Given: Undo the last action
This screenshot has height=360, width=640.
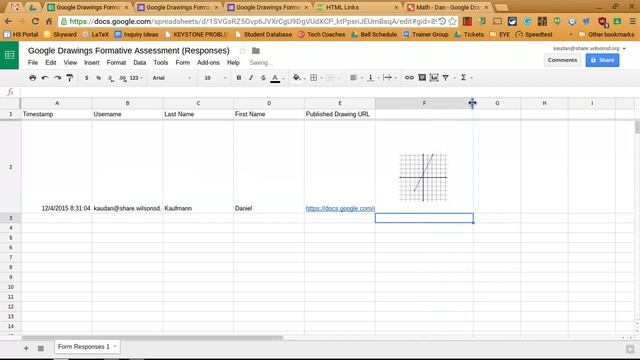Looking at the screenshot, I should click(x=45, y=78).
